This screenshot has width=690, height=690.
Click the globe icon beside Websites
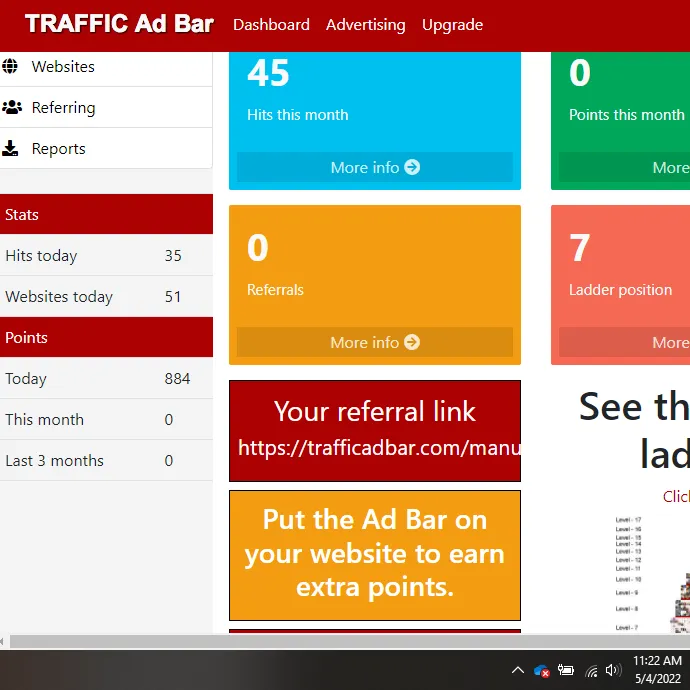point(10,66)
